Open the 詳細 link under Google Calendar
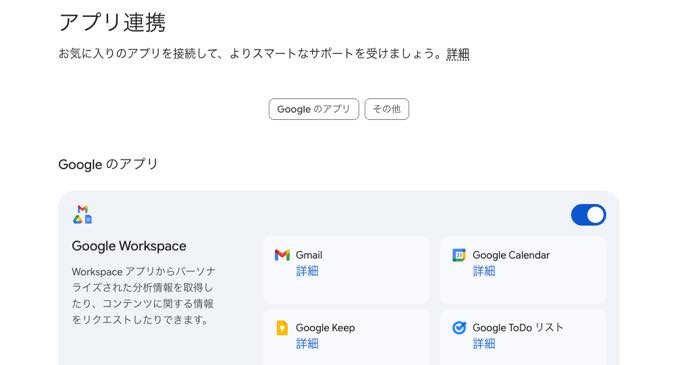The width and height of the screenshot is (680, 365). tap(484, 271)
